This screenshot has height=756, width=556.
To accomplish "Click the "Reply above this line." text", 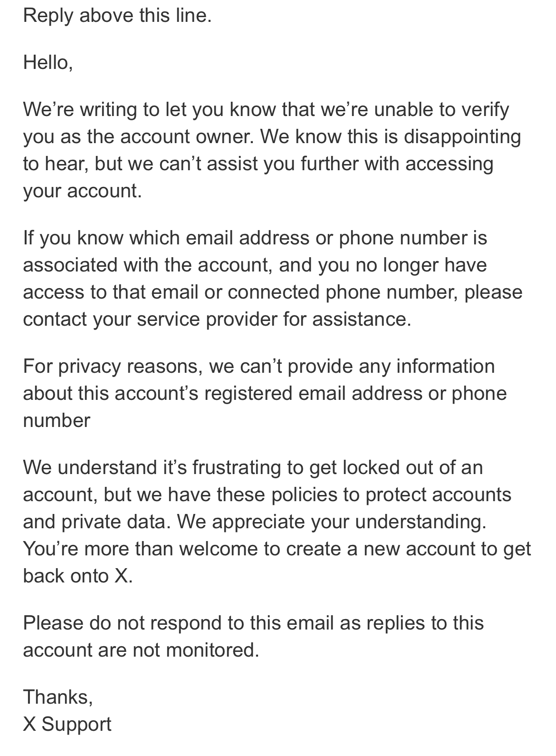I will click(117, 16).
